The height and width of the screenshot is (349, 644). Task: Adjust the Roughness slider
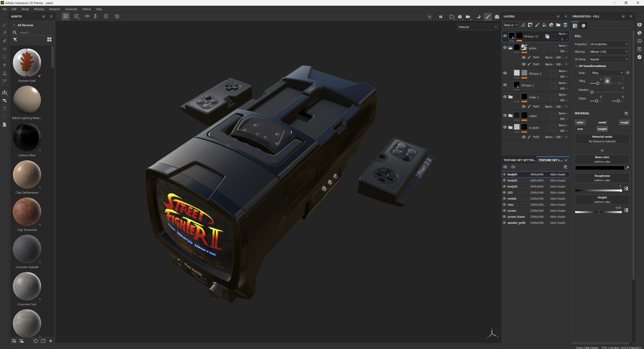coord(598,191)
